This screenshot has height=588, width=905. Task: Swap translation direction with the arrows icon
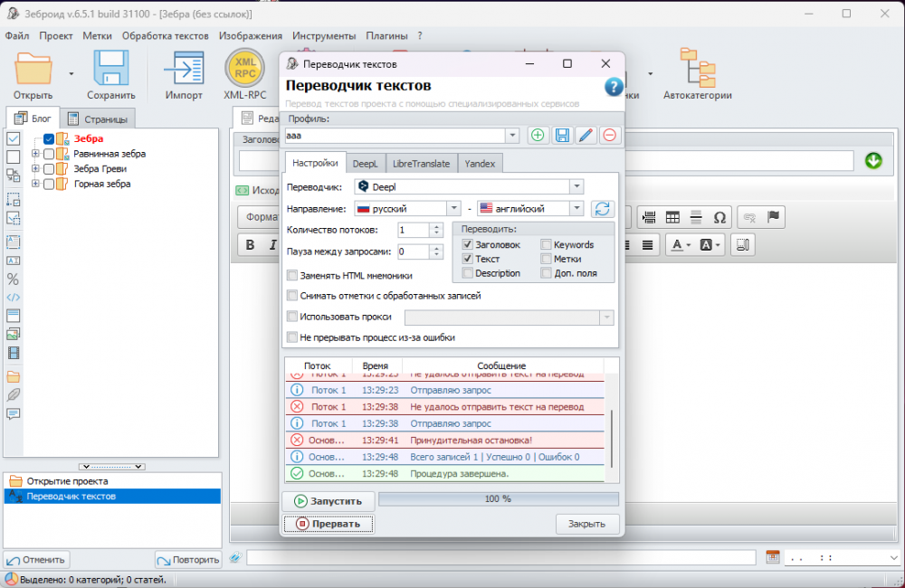(x=602, y=209)
